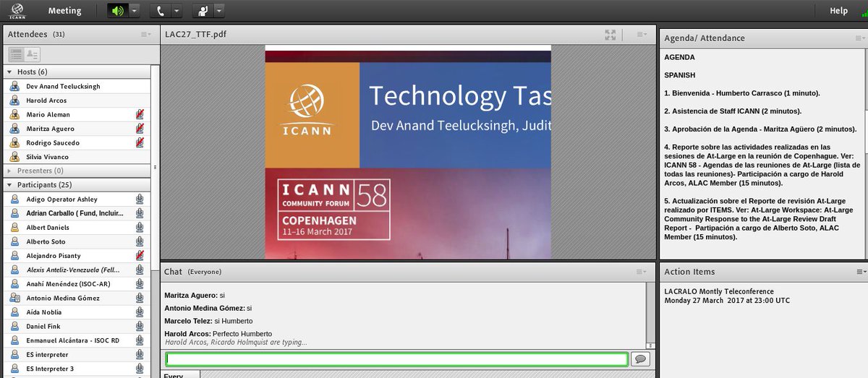Click microphone icon for Anahí Menéndez (ISOC-AR)
The height and width of the screenshot is (378, 868).
click(140, 284)
